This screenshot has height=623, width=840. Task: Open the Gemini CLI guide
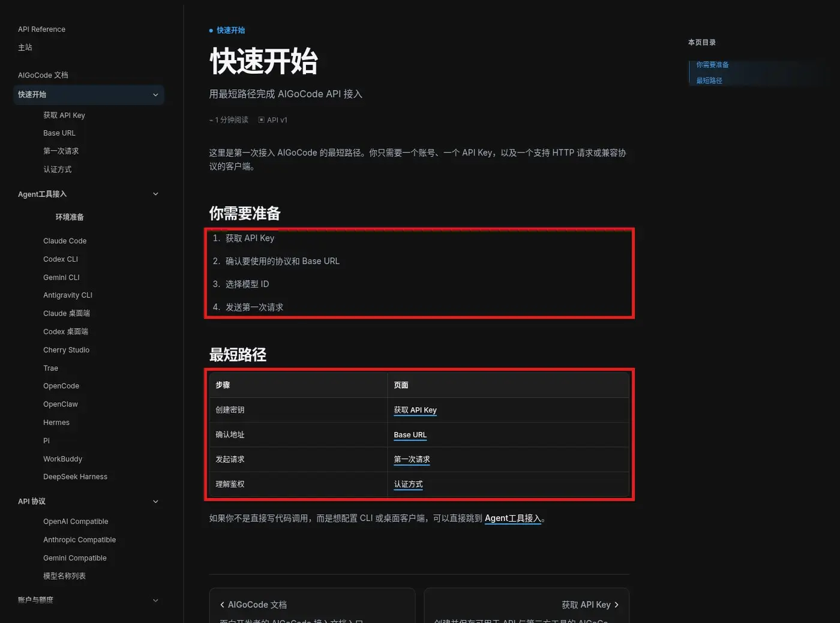coord(61,277)
